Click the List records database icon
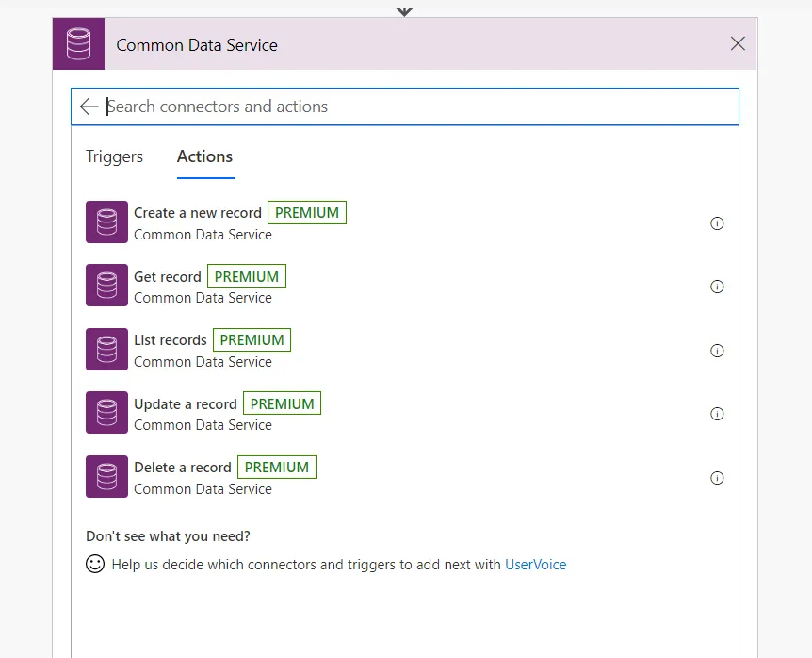 coord(106,350)
